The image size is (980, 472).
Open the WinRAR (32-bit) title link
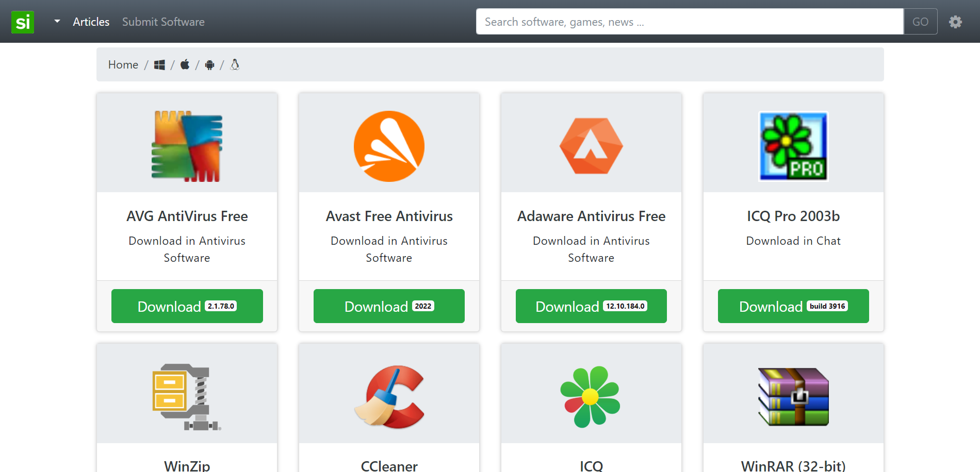point(793,466)
